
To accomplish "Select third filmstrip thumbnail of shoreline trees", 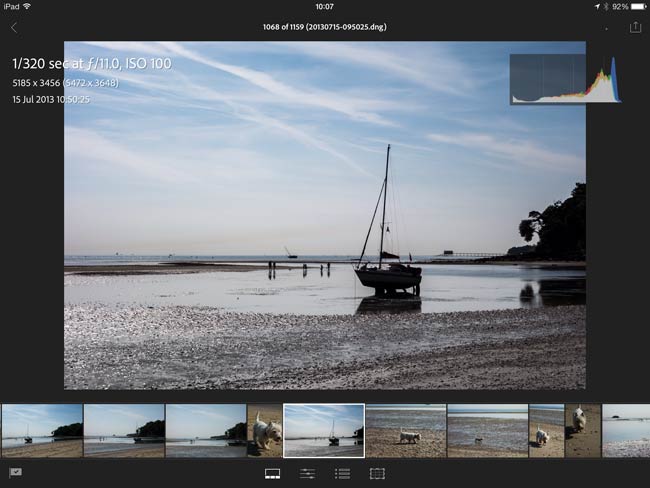I will tap(206, 431).
